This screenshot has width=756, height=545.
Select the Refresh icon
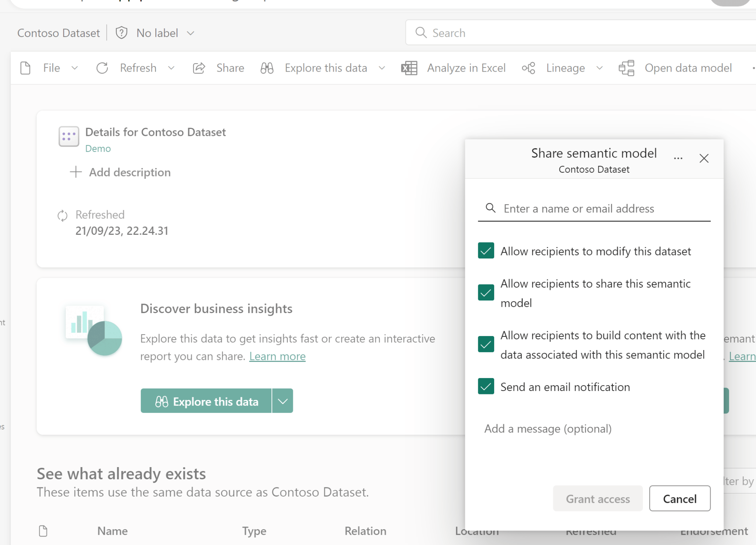click(102, 68)
